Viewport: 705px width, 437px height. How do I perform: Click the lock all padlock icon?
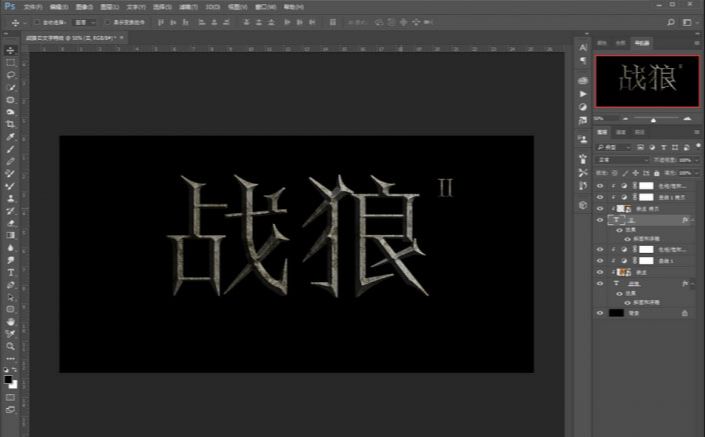[x=657, y=173]
